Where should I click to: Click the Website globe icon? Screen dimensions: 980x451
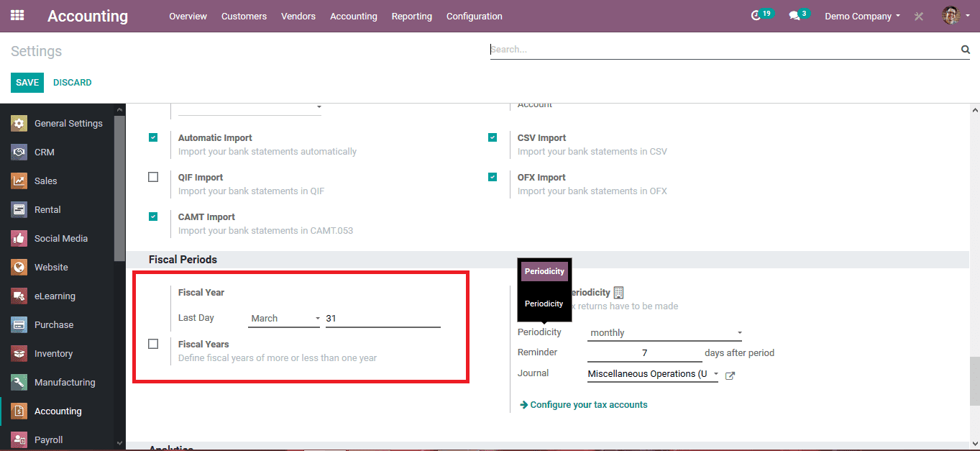tap(19, 267)
